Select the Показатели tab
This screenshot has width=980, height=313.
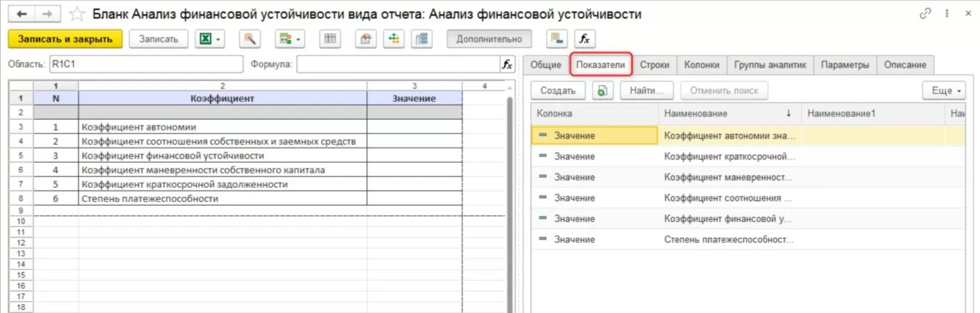point(601,65)
